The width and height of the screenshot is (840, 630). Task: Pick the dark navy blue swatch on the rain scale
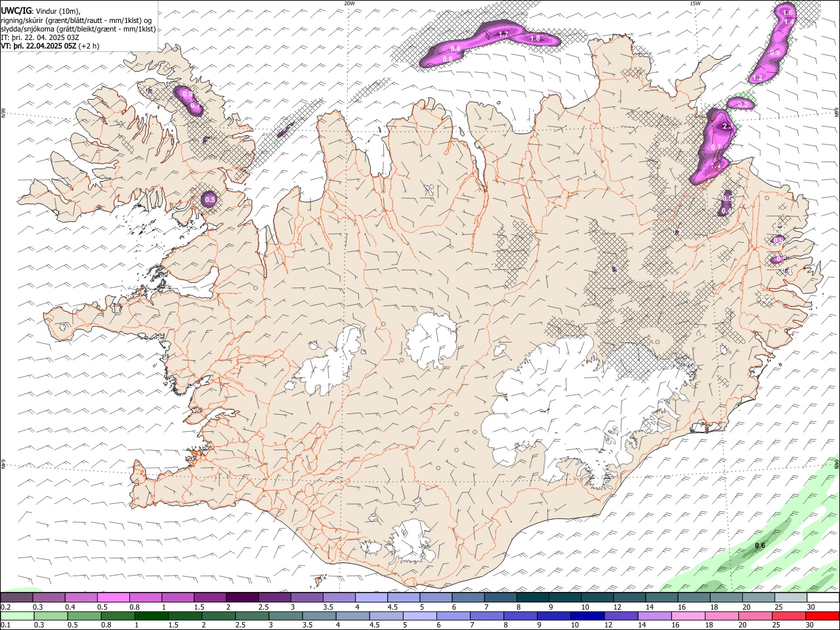(586, 616)
